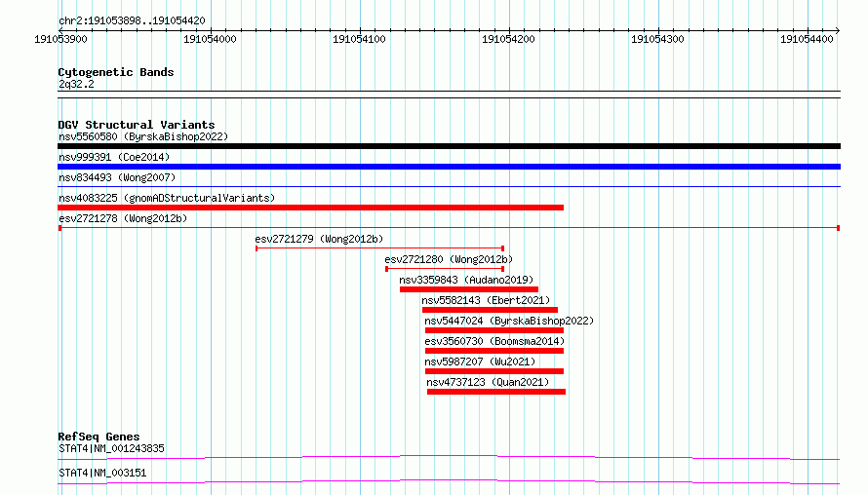Click the chr2:191053898..191054420 region label

click(132, 20)
